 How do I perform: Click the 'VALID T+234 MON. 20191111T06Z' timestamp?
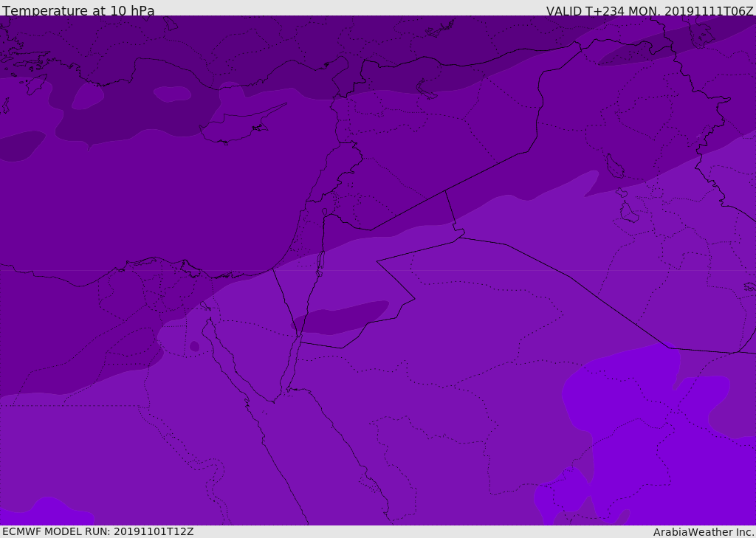[650, 10]
